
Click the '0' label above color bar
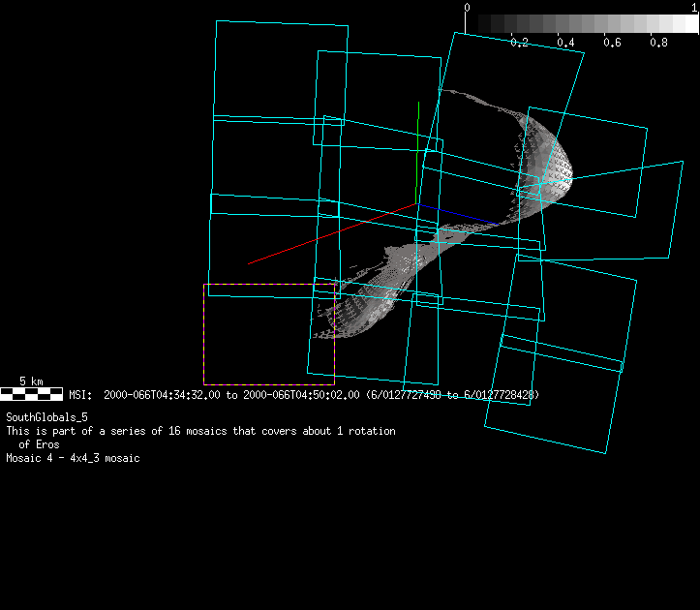coord(468,7)
